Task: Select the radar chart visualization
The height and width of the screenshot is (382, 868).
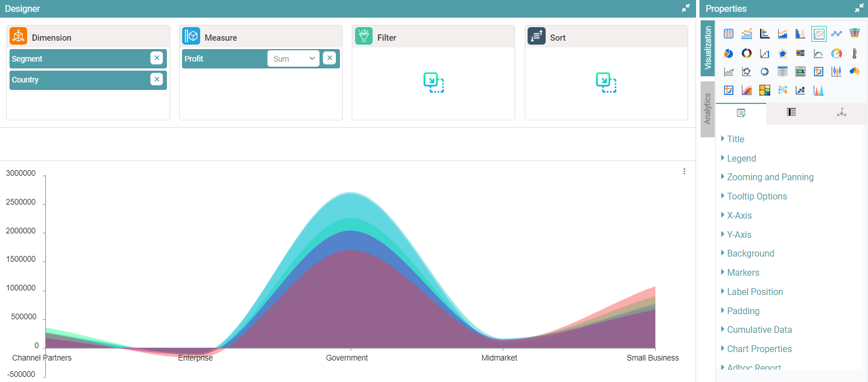Action: pos(783,53)
